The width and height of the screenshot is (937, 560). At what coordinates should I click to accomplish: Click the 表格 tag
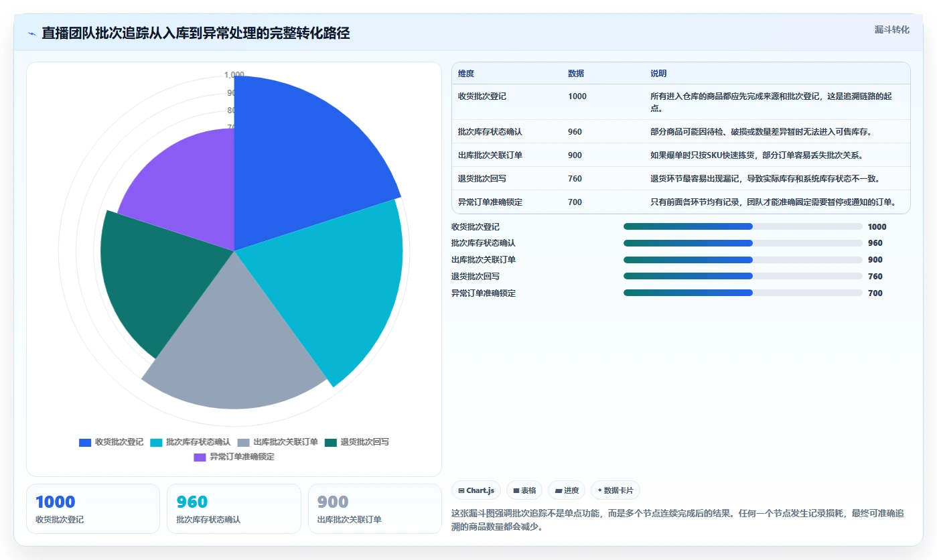click(524, 490)
